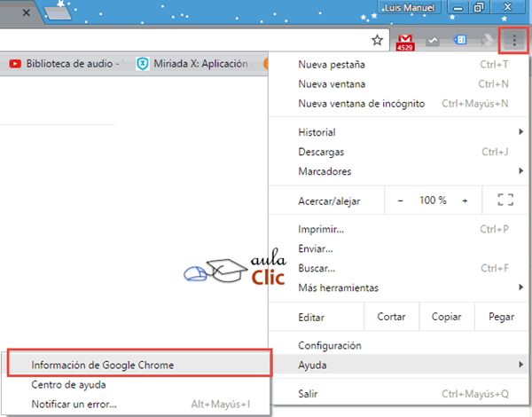
Task: Toggle fullscreen mode icon
Action: pyautogui.click(x=505, y=201)
